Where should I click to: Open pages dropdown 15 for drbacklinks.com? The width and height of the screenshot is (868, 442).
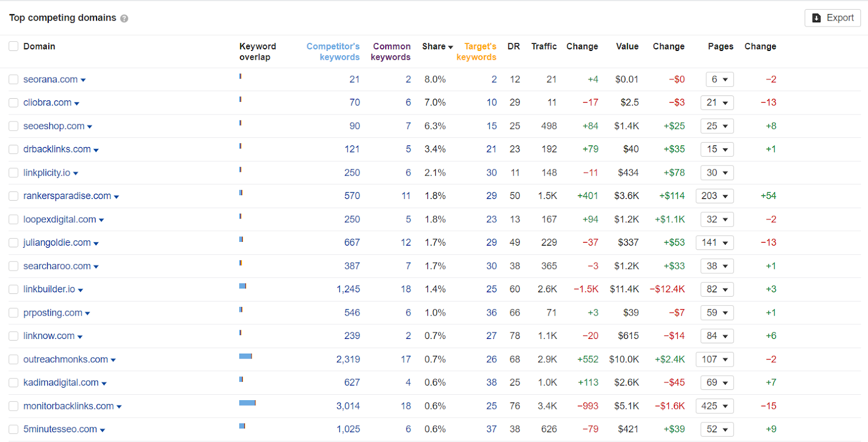(x=717, y=149)
